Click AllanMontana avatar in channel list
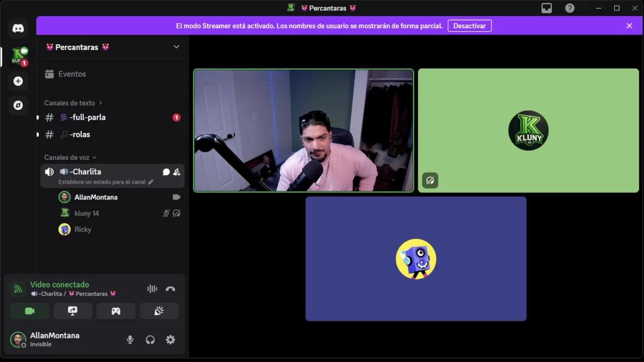Viewport: 644px width, 362px height. [x=64, y=197]
